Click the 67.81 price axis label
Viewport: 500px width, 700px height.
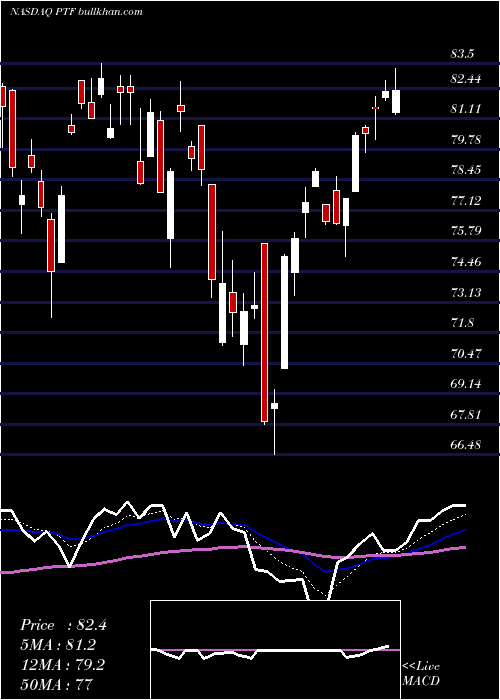tap(466, 414)
